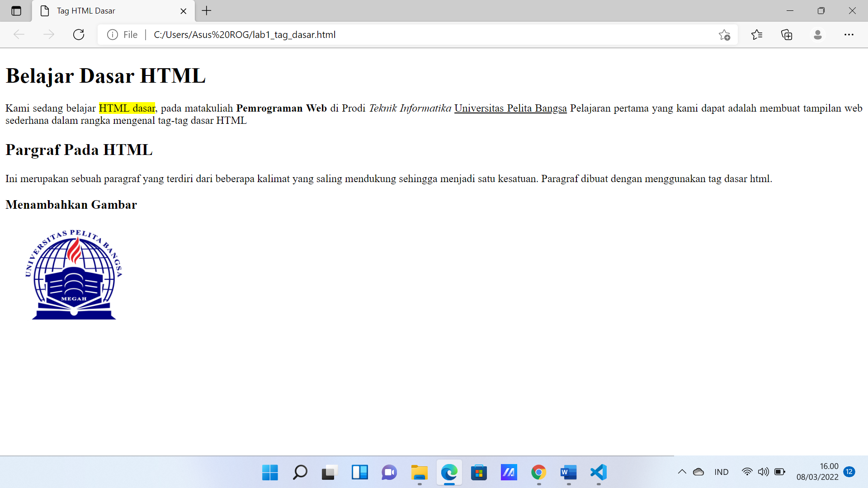Open OneDrive cloud tray icon
The image size is (868, 488).
(698, 472)
